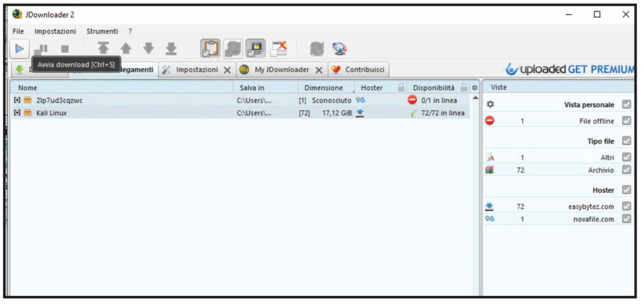
Task: Uncheck the easybytez.com checkbox
Action: tap(626, 206)
